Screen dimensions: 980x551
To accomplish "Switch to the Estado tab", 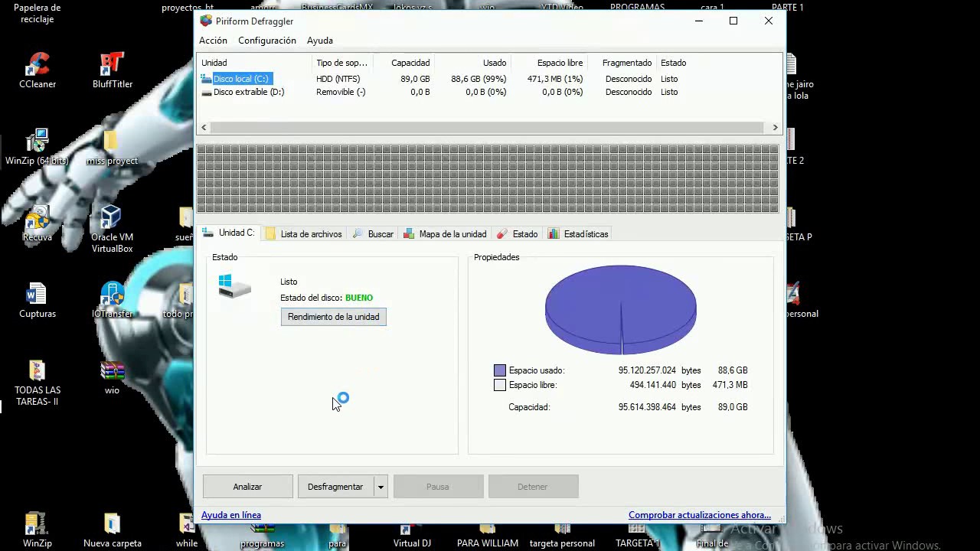I will [x=518, y=234].
